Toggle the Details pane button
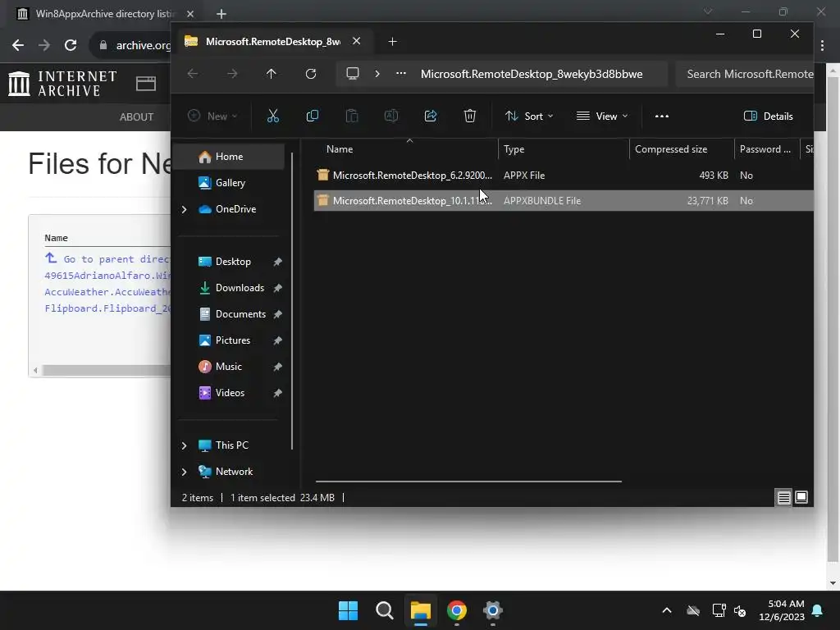 768,116
